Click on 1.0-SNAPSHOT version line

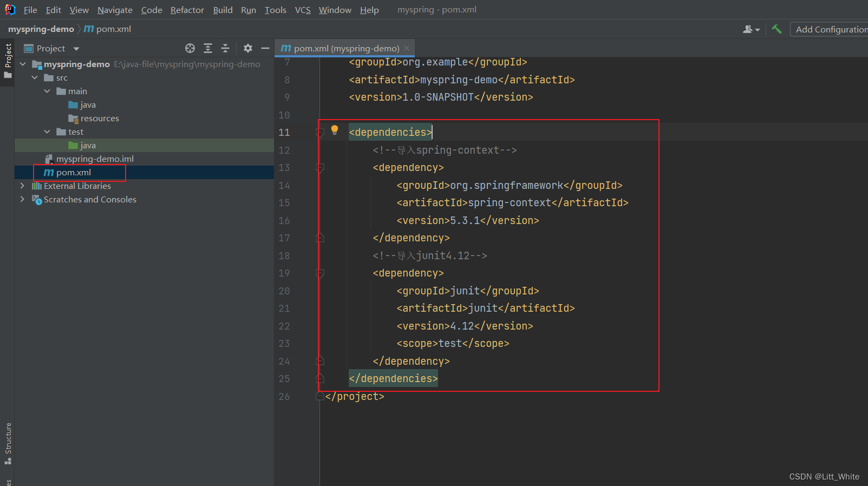pos(441,97)
